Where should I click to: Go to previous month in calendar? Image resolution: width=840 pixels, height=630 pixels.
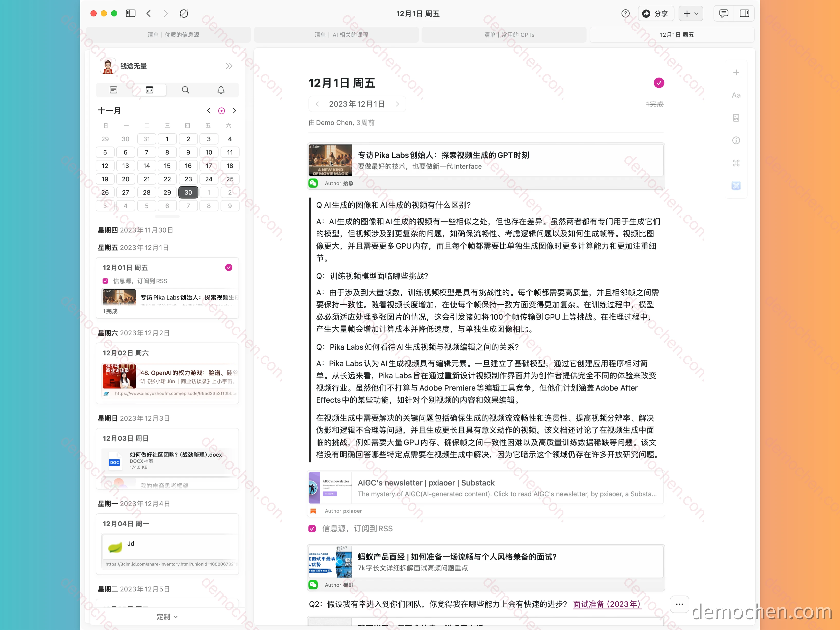coord(209,111)
